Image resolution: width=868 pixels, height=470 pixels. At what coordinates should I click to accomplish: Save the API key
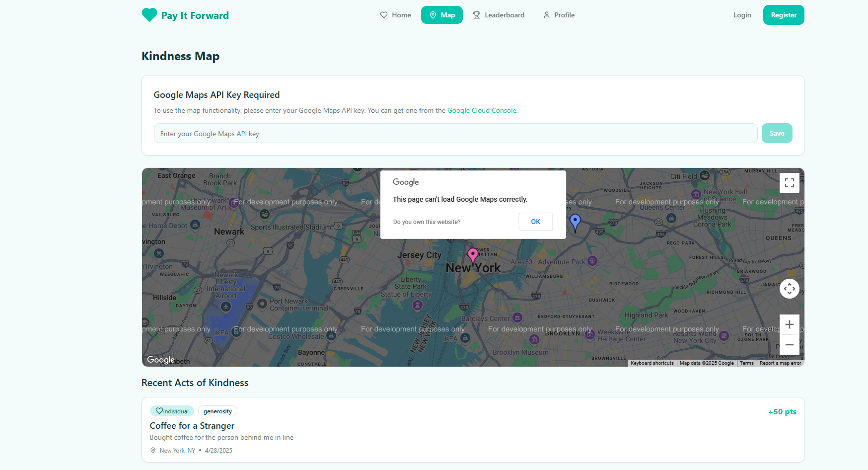[x=777, y=133]
